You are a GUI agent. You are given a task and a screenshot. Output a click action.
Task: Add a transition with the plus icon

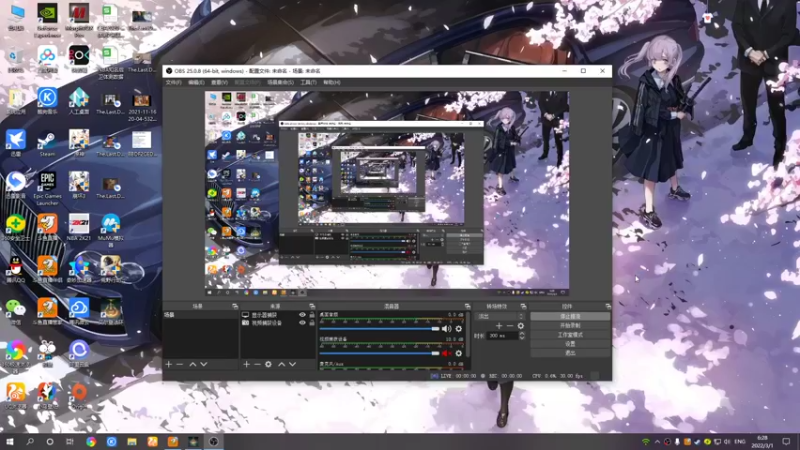(499, 326)
